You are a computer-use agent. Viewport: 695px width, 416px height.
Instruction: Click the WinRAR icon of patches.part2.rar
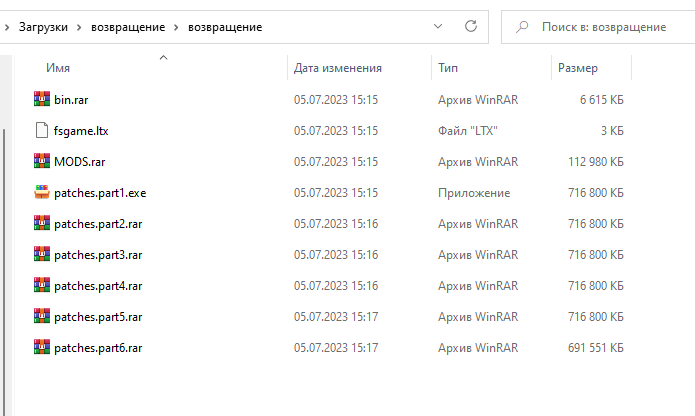[42, 223]
